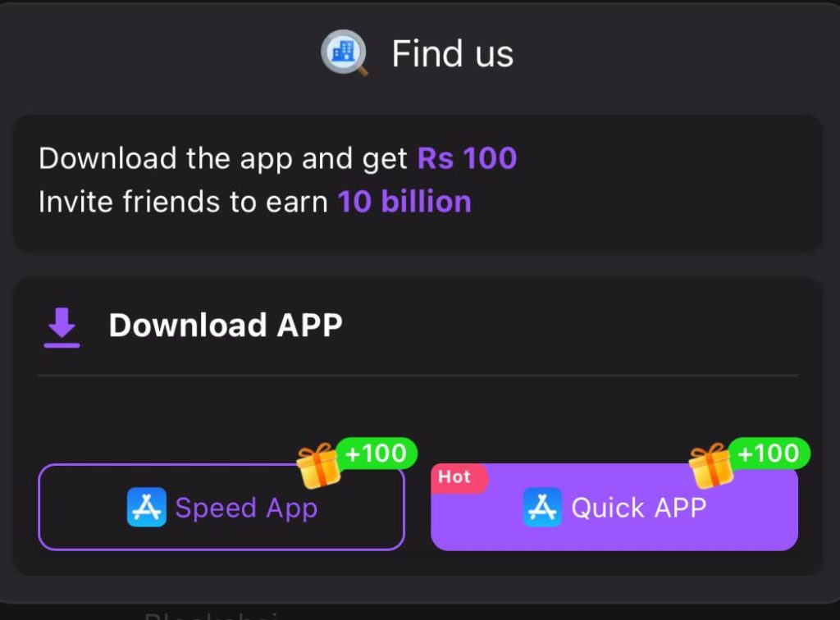The width and height of the screenshot is (840, 620).
Task: Click the App Store icon in Speed App
Action: click(146, 507)
